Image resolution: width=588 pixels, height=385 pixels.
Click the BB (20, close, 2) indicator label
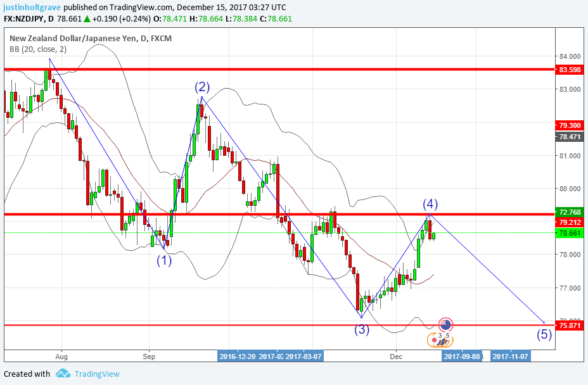(x=38, y=49)
